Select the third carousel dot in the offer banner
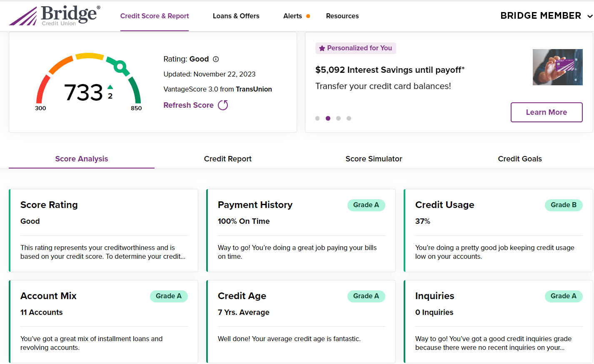Viewport: 594px width, 364px height. pyautogui.click(x=338, y=118)
